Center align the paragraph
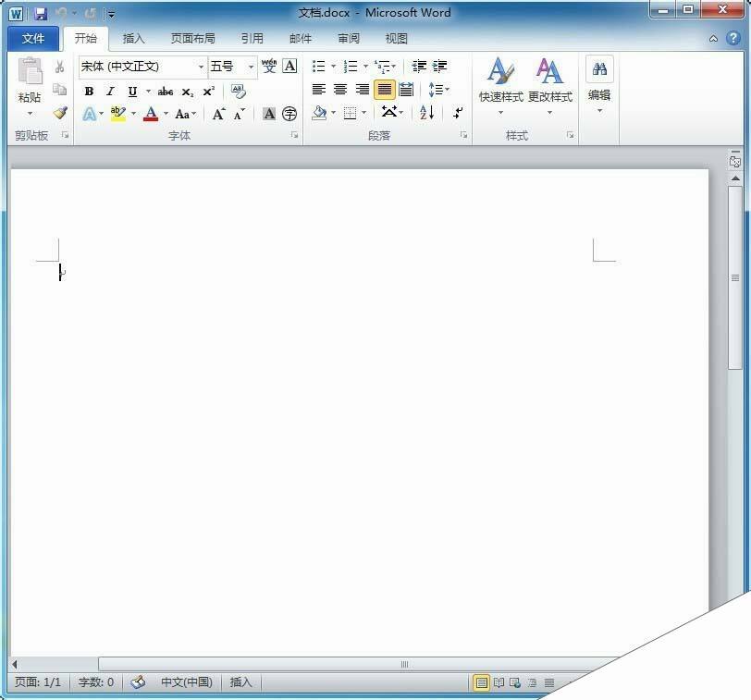Viewport: 751px width, 700px height. [x=340, y=89]
